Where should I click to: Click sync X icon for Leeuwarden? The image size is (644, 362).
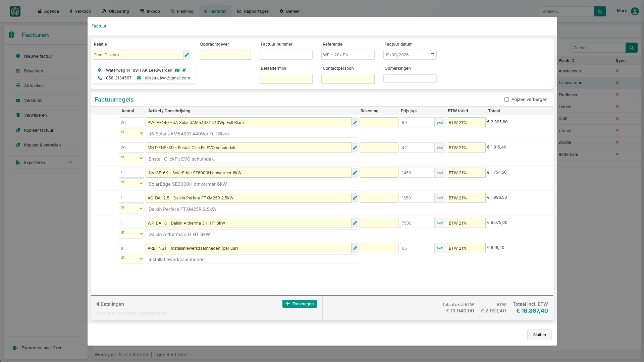[617, 83]
